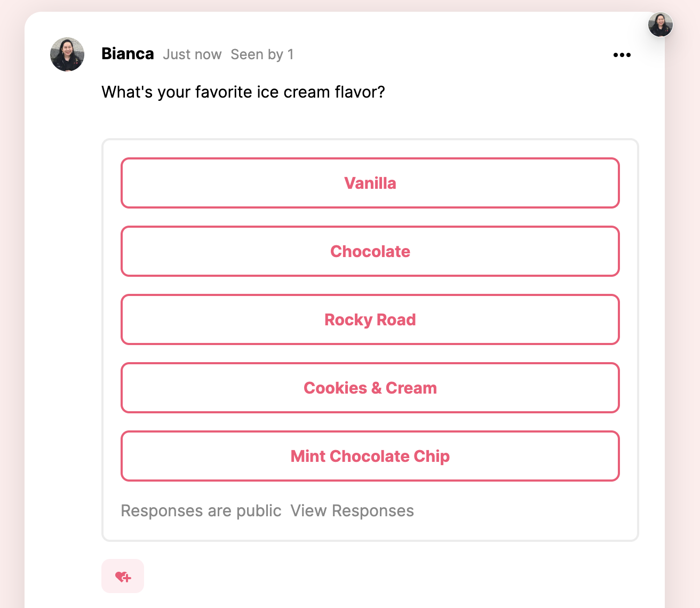Click the Responses are public label
This screenshot has height=608, width=700.
pyautogui.click(x=201, y=511)
